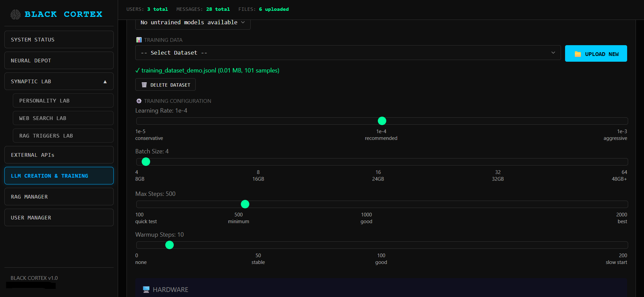Open the User Manager page
Viewport: 644px width, 297px height.
pos(59,218)
